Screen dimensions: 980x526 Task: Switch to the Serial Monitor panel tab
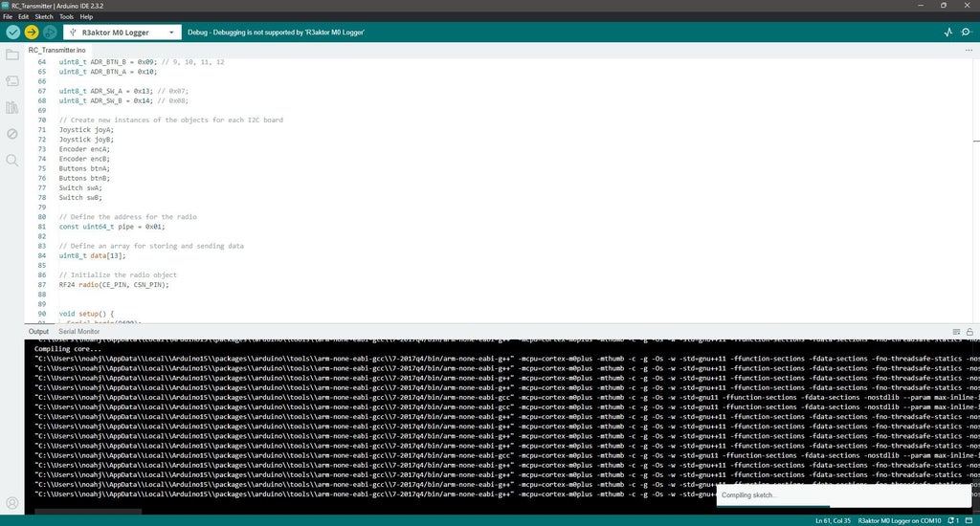[x=78, y=332]
